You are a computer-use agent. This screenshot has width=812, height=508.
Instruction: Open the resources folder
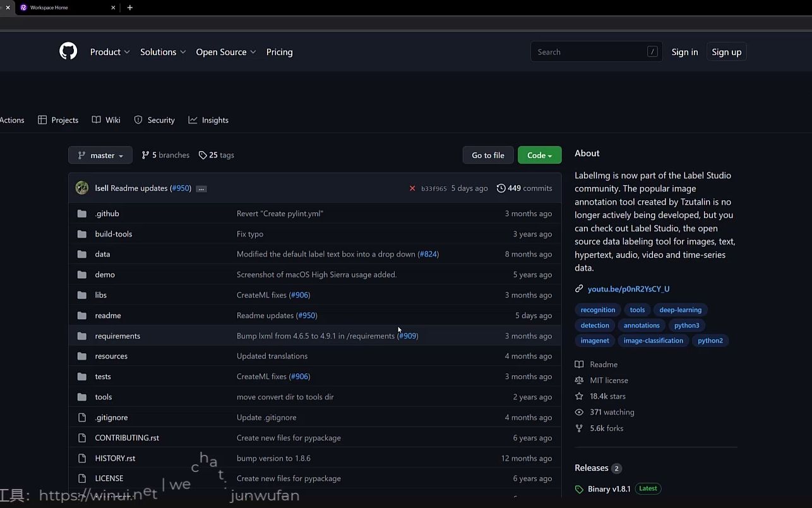[111, 356]
